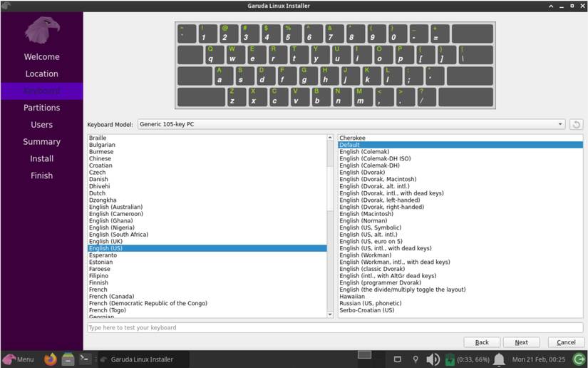Click the green logout icon in tray

(x=579, y=359)
